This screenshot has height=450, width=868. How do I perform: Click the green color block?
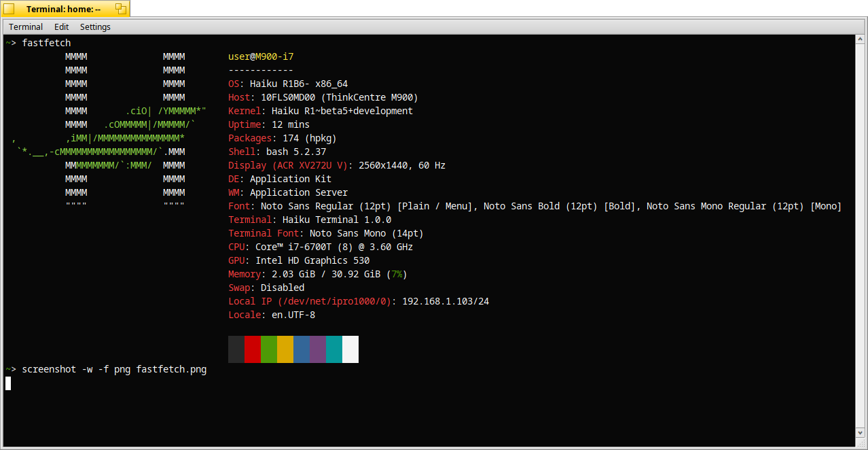coord(269,349)
